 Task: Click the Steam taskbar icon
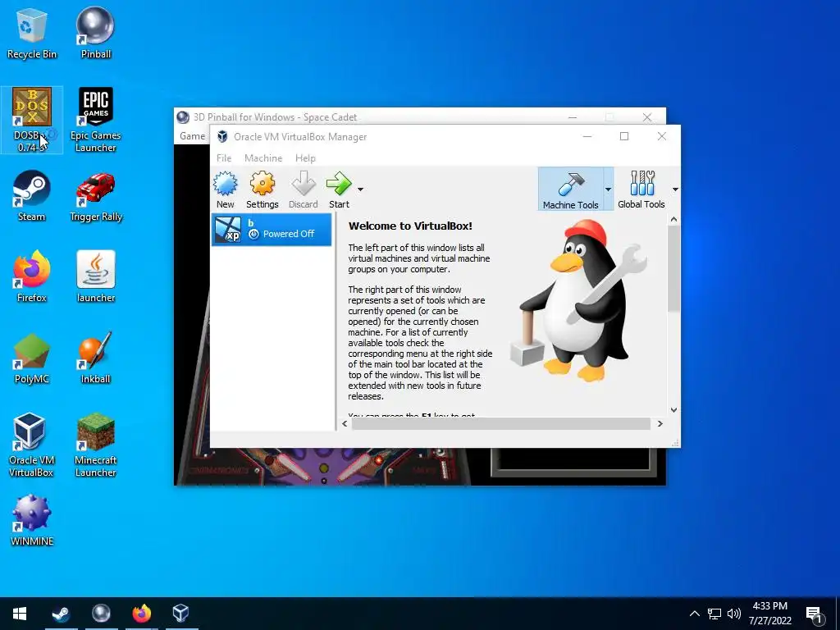click(61, 614)
